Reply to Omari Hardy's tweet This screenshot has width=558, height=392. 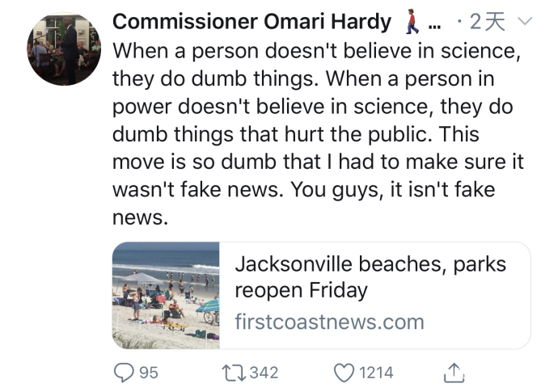tap(125, 373)
